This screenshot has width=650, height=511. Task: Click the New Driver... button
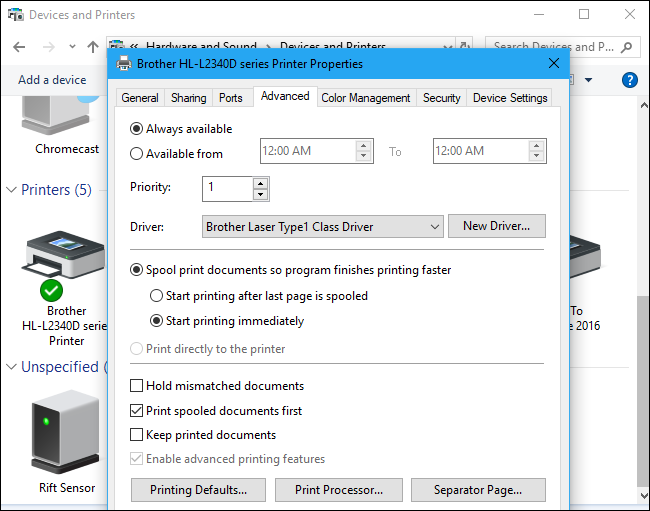496,226
